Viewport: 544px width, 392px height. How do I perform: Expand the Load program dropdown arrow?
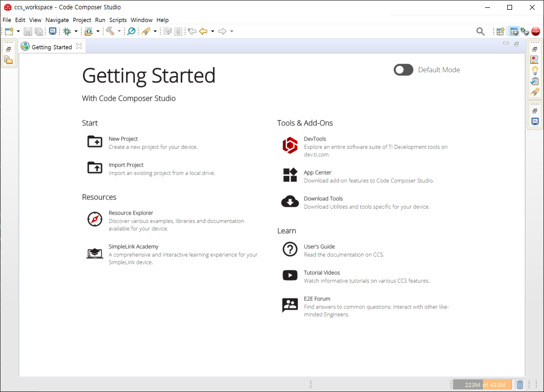(98, 31)
